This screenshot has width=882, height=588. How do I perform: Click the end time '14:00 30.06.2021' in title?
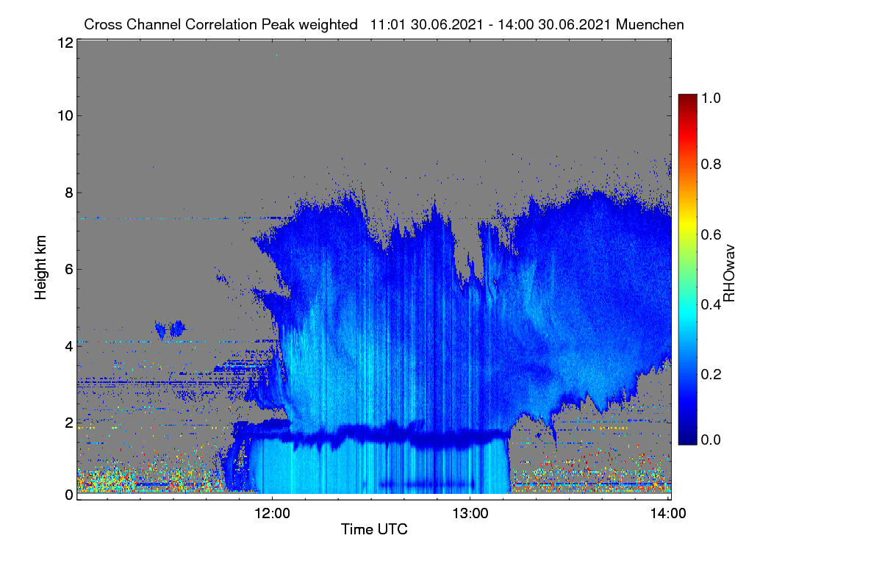(556, 25)
